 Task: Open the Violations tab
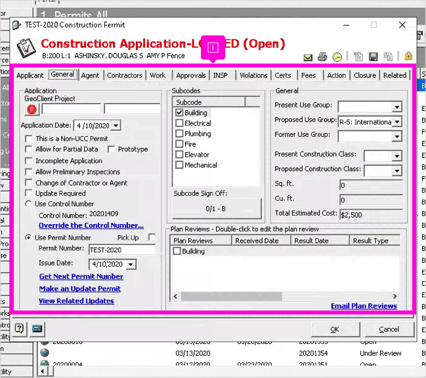click(253, 75)
